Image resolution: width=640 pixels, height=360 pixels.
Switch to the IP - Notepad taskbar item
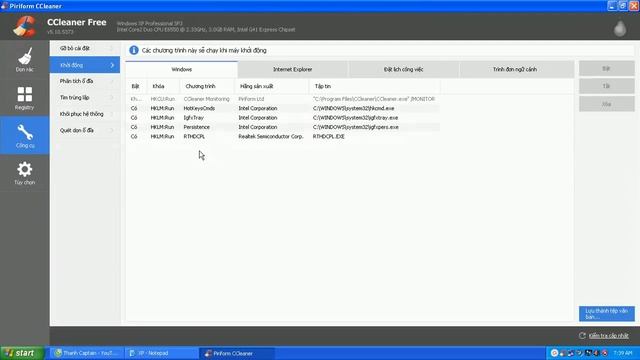[160, 353]
